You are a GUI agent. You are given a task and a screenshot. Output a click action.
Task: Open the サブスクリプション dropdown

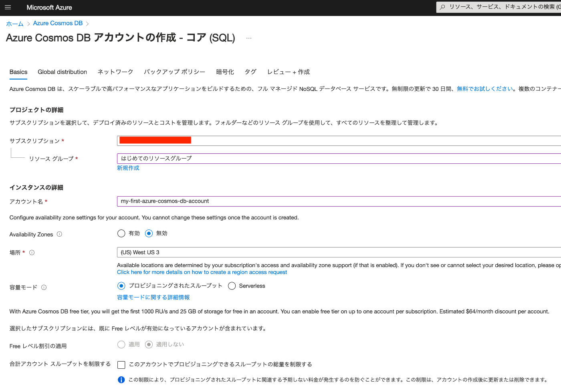click(339, 141)
